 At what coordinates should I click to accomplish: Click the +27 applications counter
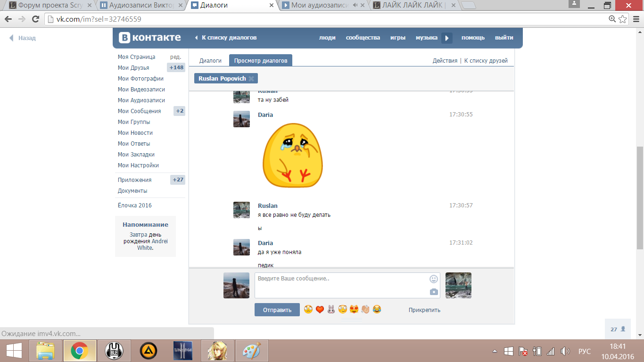coord(178,180)
